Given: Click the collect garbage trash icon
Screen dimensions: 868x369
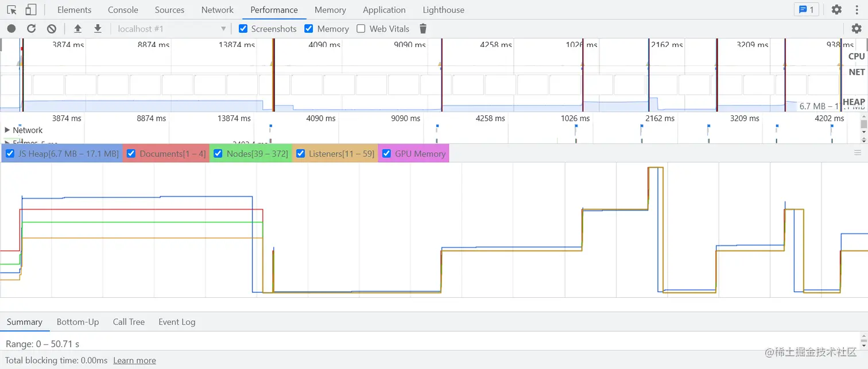Looking at the screenshot, I should coord(423,29).
